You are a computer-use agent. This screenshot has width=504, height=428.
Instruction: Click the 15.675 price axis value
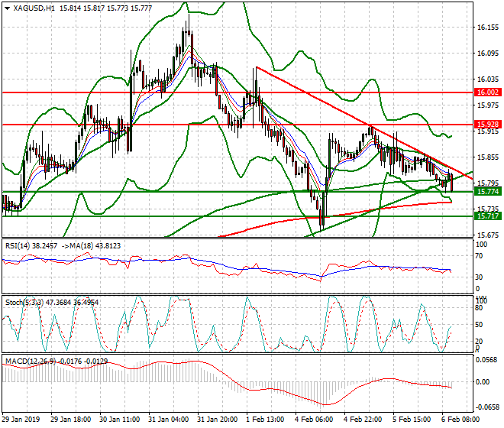488,235
